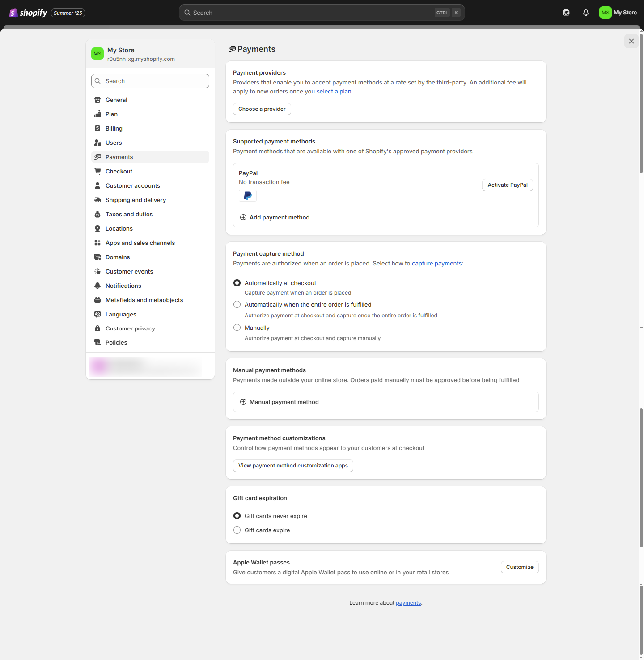This screenshot has width=644, height=661.
Task: Click the Customer events sparkle icon
Action: tap(97, 271)
